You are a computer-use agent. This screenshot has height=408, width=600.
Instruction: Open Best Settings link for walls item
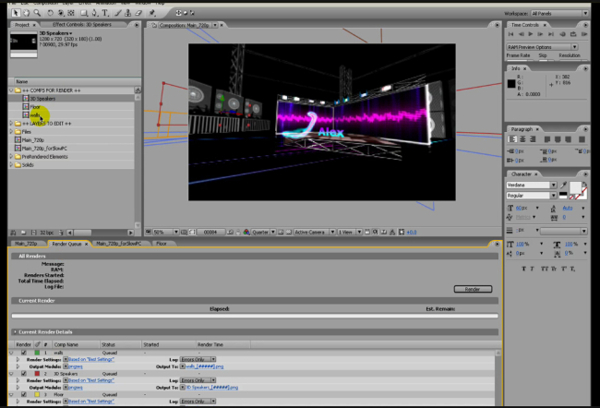point(91,359)
